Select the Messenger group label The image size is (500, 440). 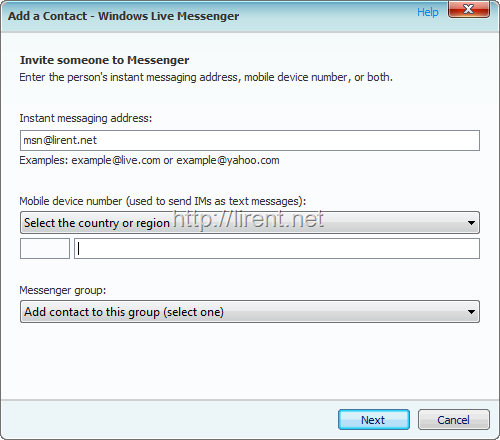tap(63, 290)
